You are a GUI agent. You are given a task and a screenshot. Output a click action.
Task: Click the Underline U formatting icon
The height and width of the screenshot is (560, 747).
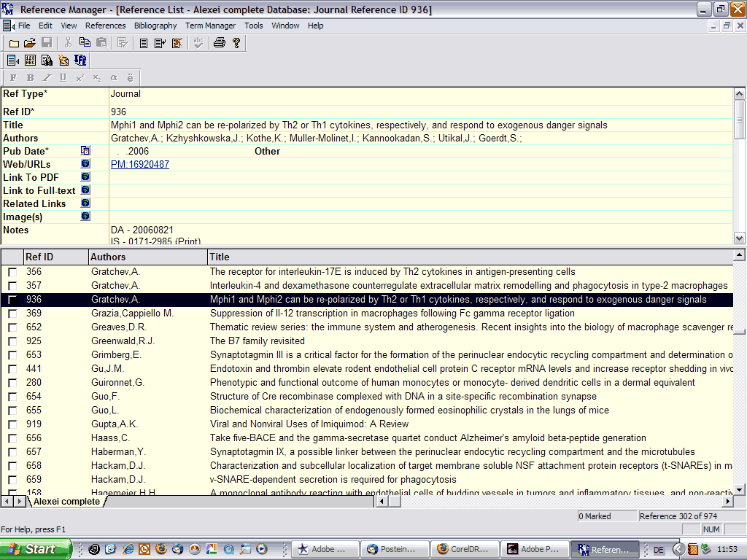click(x=63, y=77)
